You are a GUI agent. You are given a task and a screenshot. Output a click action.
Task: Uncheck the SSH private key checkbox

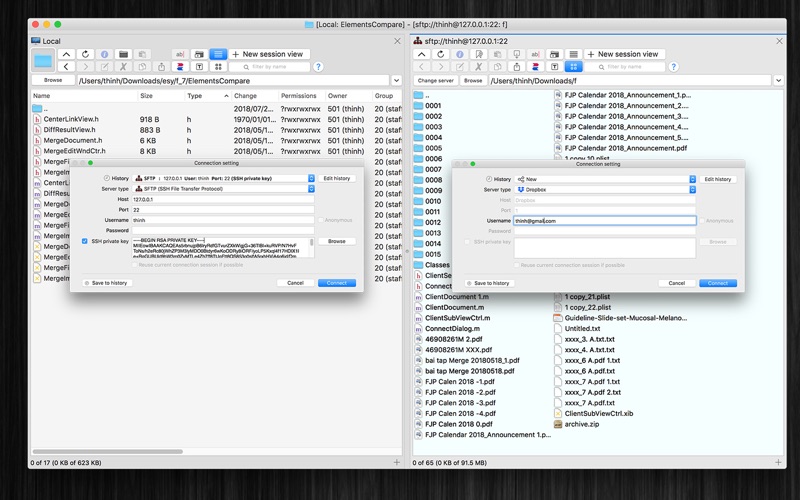click(x=85, y=241)
